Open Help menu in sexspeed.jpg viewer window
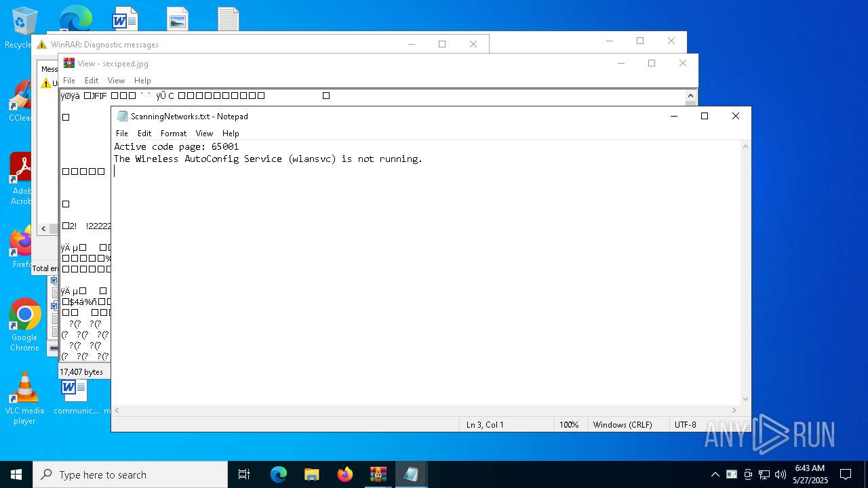The height and width of the screenshot is (488, 868). click(x=142, y=81)
